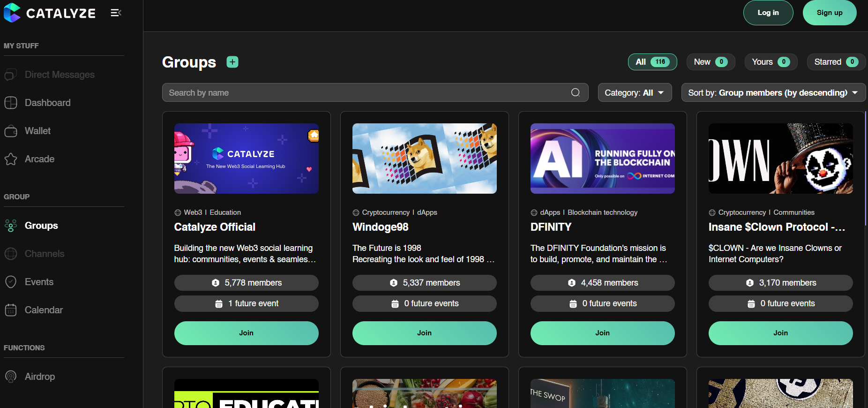Click the Sign up button
868x408 pixels.
[x=830, y=13]
